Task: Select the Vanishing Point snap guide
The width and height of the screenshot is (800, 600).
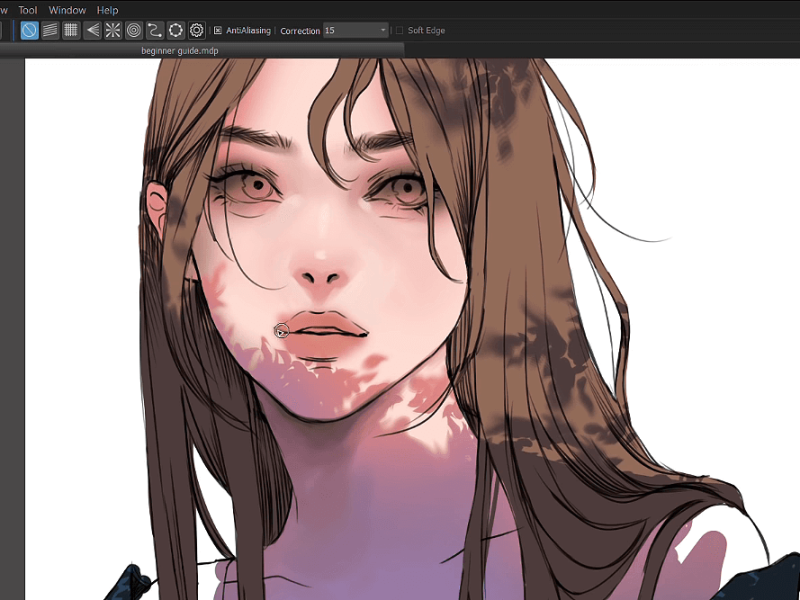Action: [92, 30]
